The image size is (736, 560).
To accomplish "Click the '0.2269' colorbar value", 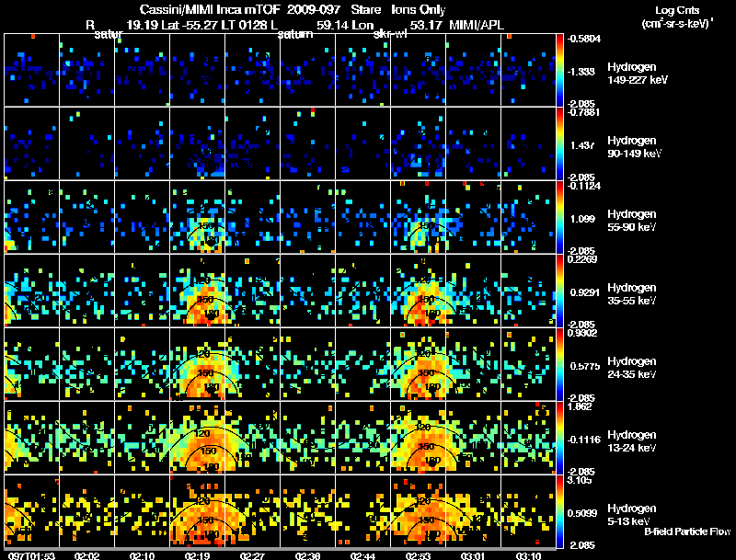I will [x=582, y=259].
